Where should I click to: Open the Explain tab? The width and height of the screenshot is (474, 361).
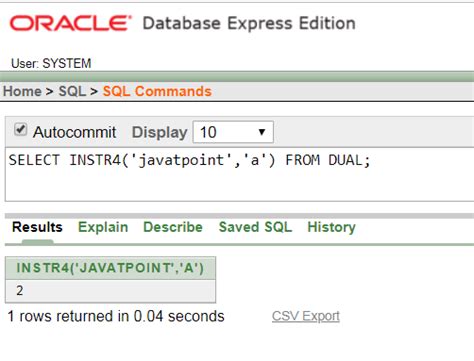(x=103, y=227)
